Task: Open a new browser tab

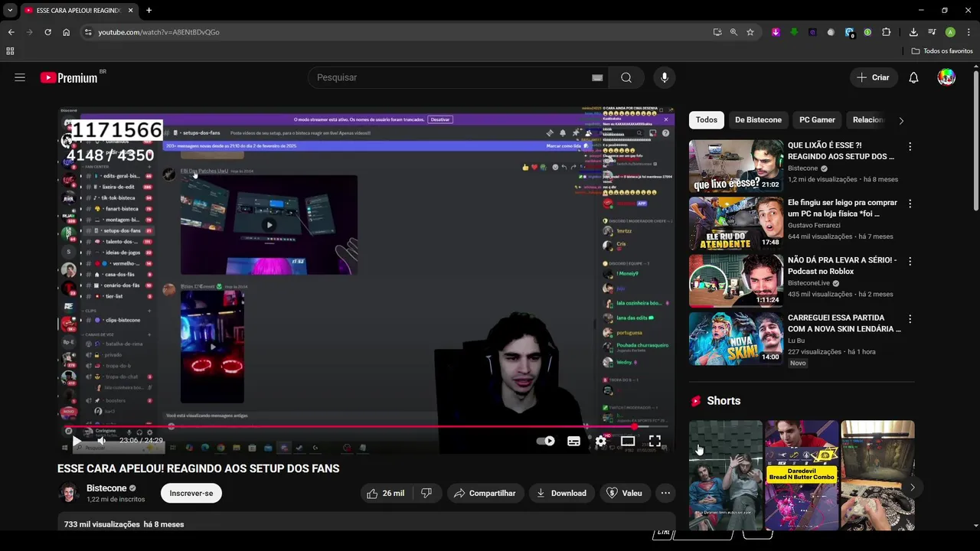Action: 149,11
